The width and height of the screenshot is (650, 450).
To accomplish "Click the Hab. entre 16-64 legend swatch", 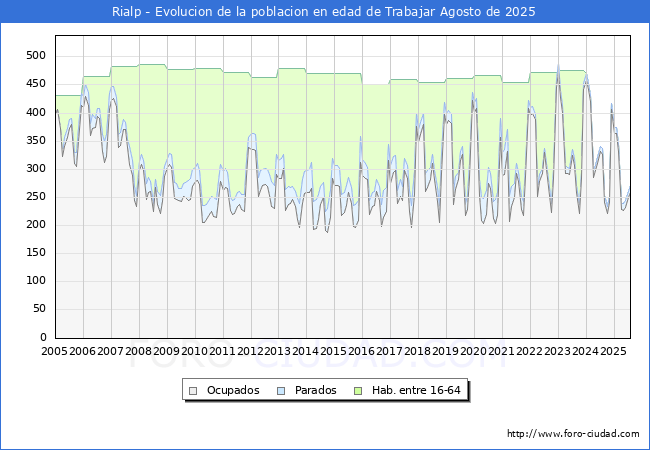I will 358,391.
